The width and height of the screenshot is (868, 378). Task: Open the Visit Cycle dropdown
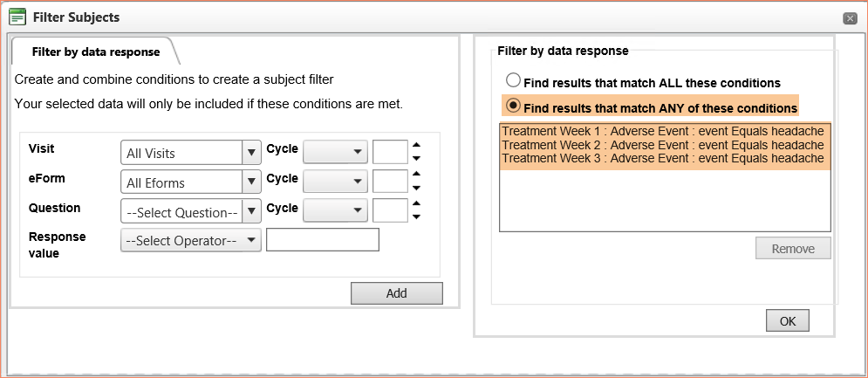(x=335, y=151)
